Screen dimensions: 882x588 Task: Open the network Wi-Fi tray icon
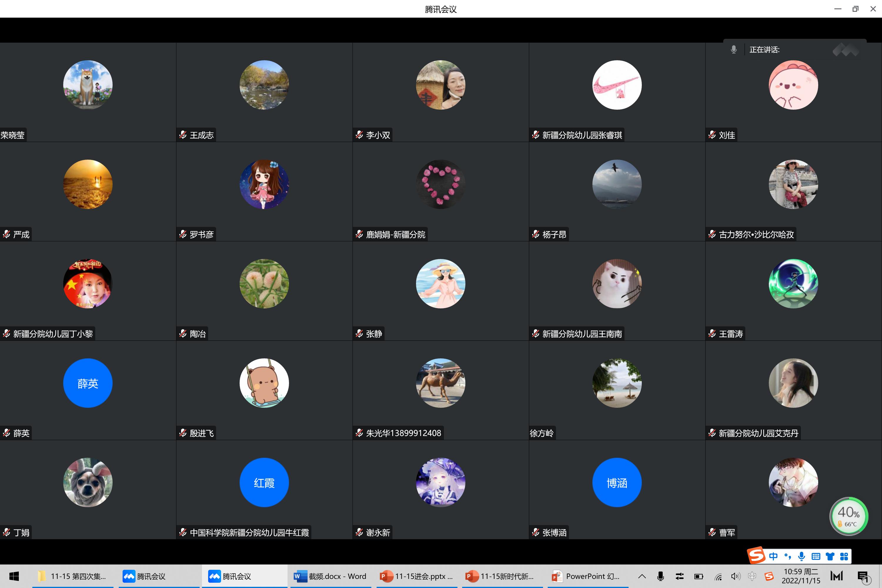[718, 576]
